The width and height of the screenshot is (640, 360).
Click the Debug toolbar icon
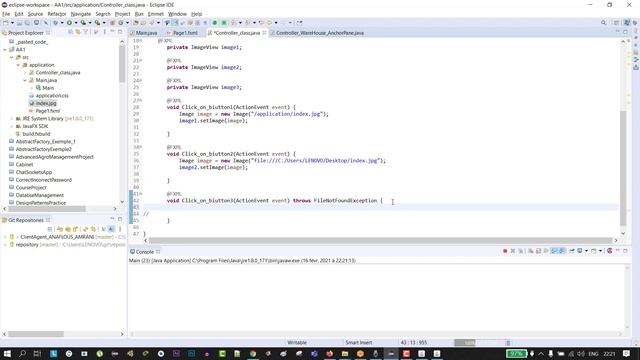coord(55,23)
